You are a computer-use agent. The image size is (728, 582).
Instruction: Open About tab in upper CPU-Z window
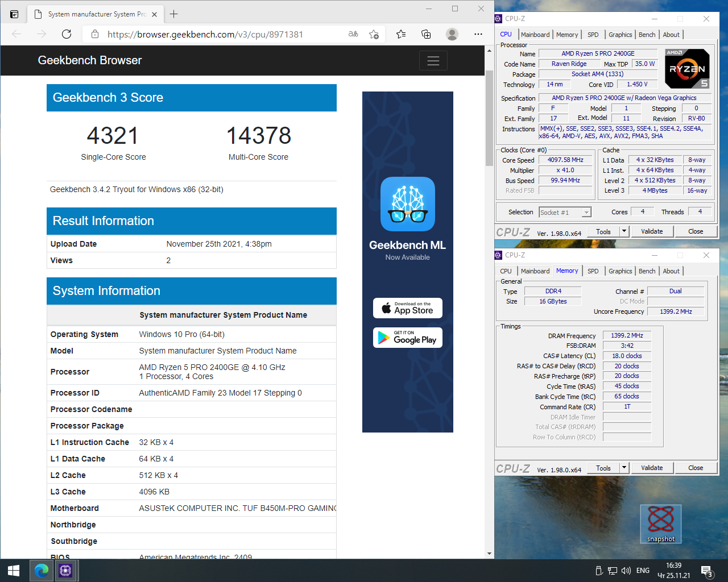tap(671, 35)
